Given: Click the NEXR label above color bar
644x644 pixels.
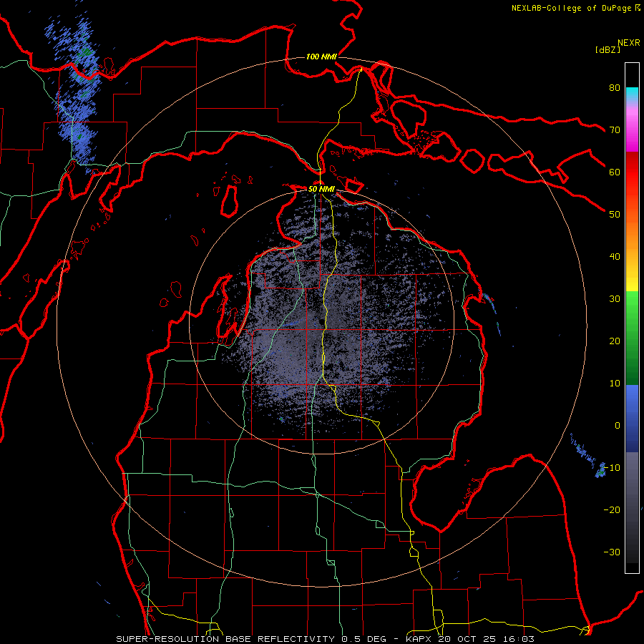Looking at the screenshot, I should point(629,43).
